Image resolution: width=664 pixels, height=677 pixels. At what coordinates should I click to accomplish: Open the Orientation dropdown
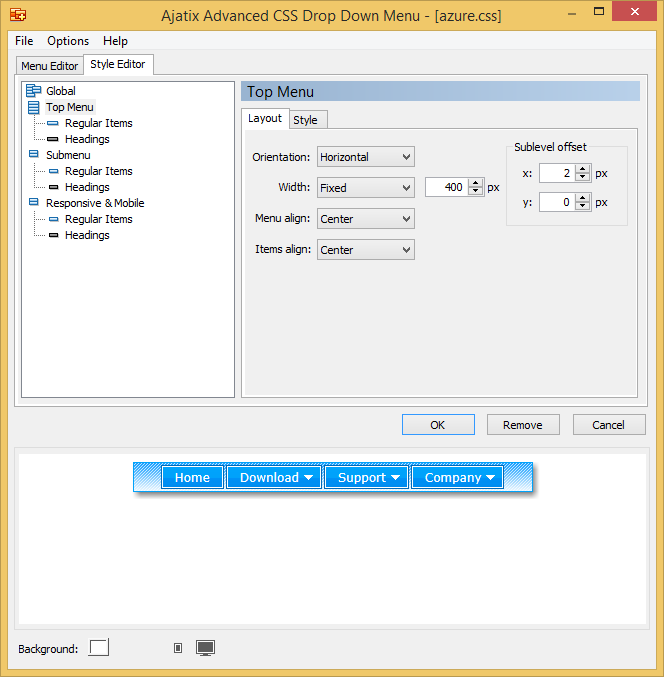[x=366, y=157]
